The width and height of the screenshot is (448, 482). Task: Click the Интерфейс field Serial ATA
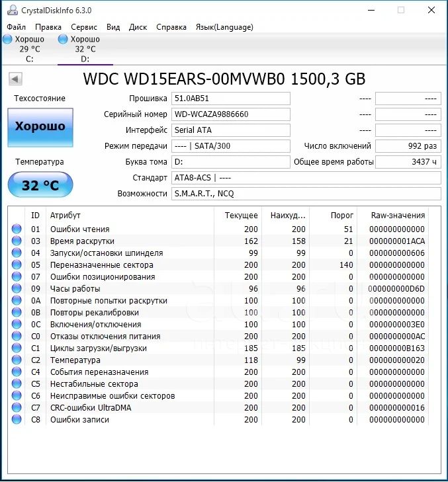click(x=231, y=130)
